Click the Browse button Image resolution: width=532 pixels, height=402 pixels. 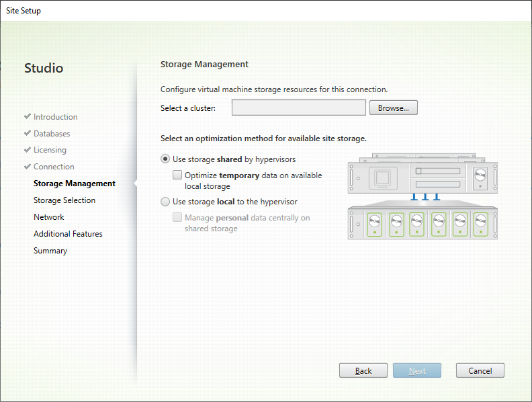pyautogui.click(x=393, y=108)
